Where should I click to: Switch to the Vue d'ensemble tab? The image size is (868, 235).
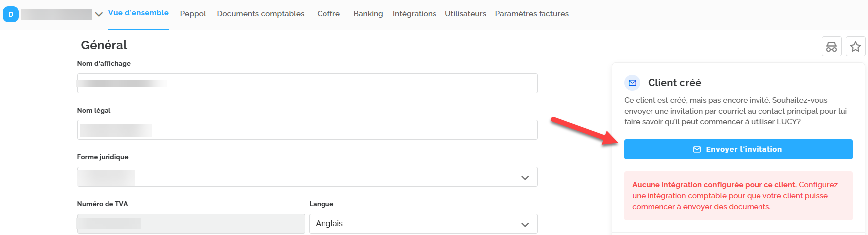click(138, 13)
